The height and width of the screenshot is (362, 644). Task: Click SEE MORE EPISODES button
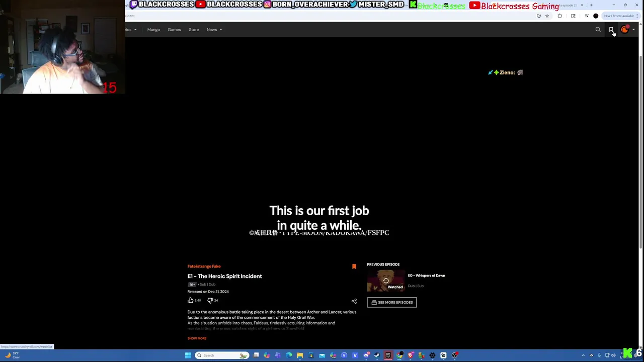coord(392,302)
